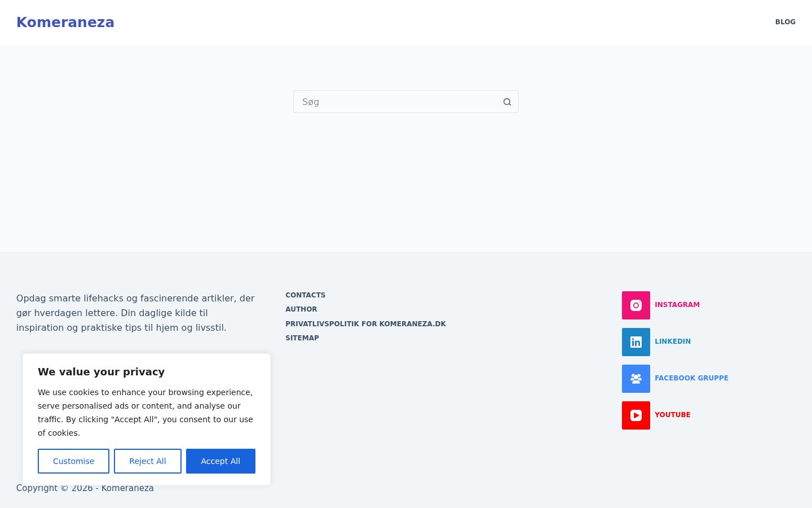This screenshot has width=812, height=508.
Task: Click the "Opdag smarte lifehacks" description paragraph
Action: coord(135,313)
